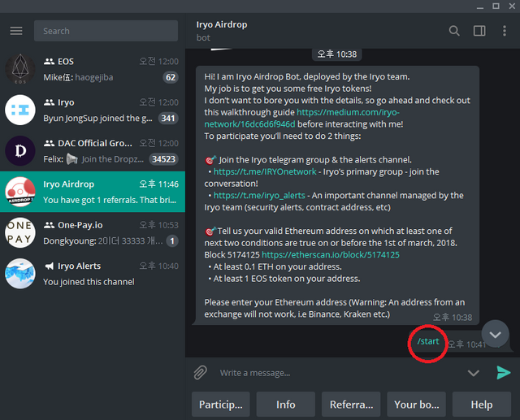Click the Referra... bot keyboard button
520x420 pixels.
click(351, 404)
